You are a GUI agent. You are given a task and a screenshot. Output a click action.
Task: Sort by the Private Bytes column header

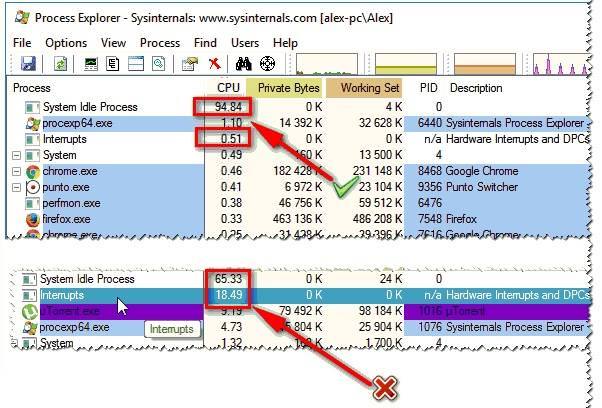[x=285, y=88]
